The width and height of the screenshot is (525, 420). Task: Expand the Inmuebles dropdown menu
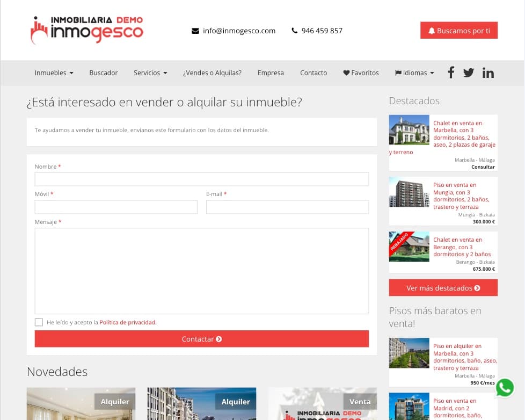tap(54, 73)
